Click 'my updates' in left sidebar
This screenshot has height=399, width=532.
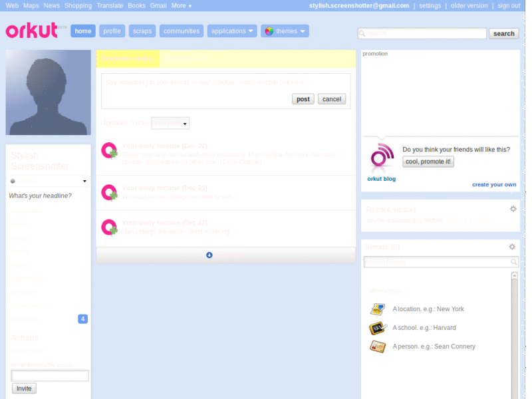(26, 211)
